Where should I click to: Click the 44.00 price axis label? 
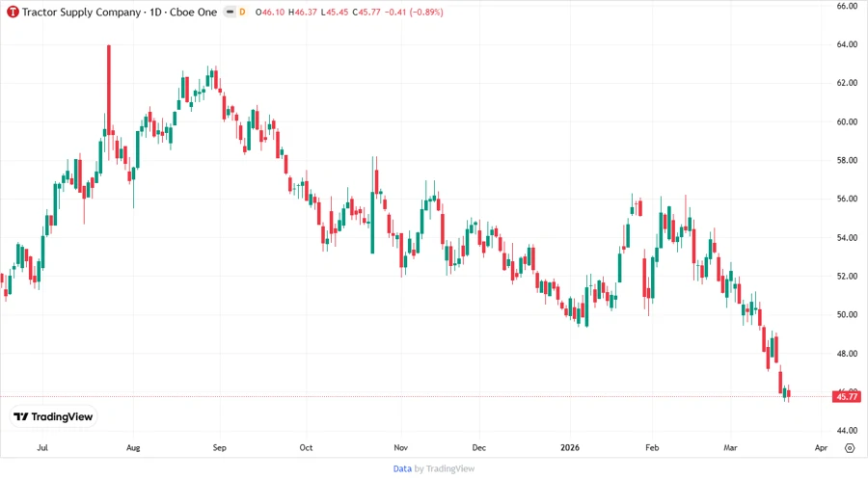click(847, 430)
